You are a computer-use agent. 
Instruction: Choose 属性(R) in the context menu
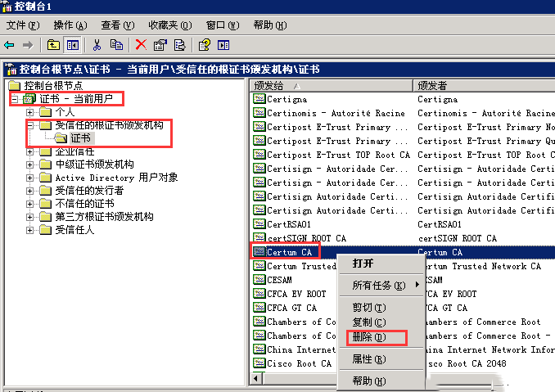381,359
